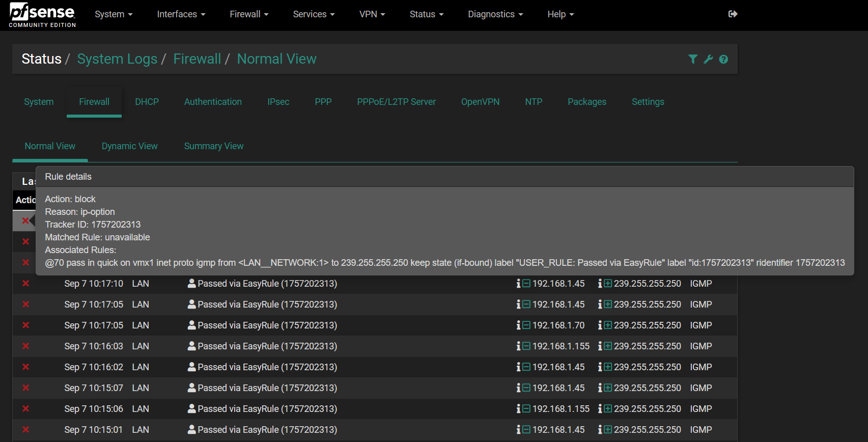The image size is (868, 442).
Task: Open the help question mark icon
Action: point(723,59)
